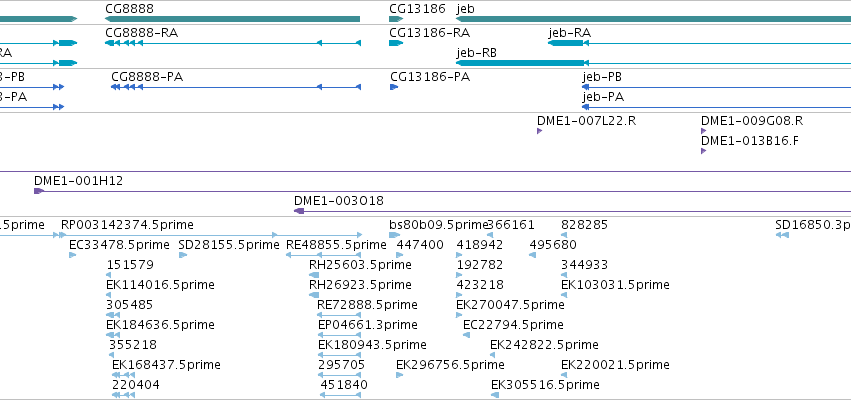Screen dimensions: 851x400
Task: Click the feature label 451840
Action: pos(344,385)
